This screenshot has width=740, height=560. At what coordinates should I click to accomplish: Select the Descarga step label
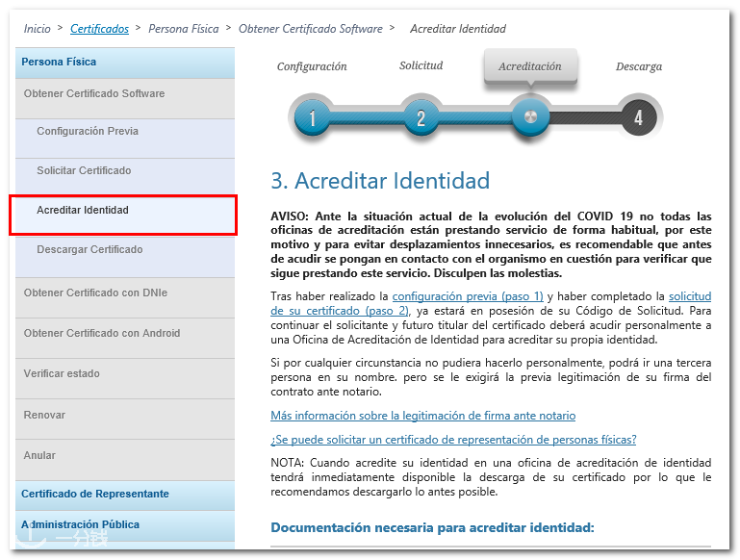[639, 66]
